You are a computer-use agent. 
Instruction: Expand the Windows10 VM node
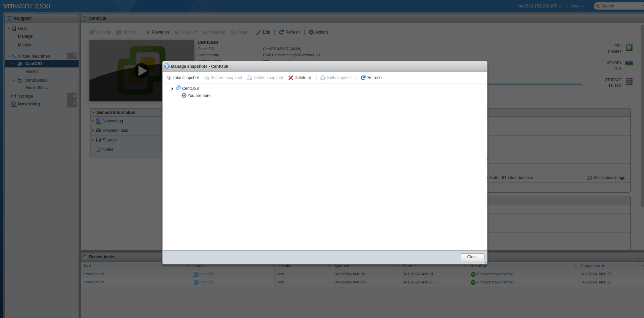pos(14,80)
